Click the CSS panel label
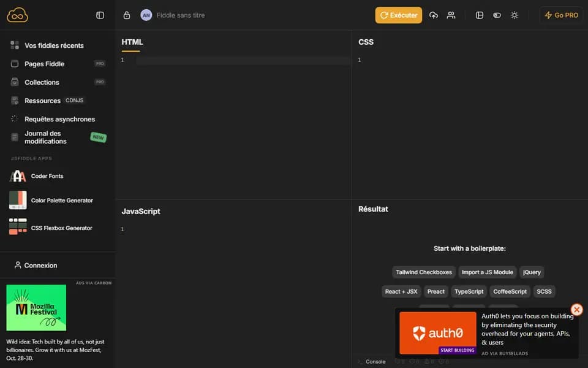 tap(366, 42)
